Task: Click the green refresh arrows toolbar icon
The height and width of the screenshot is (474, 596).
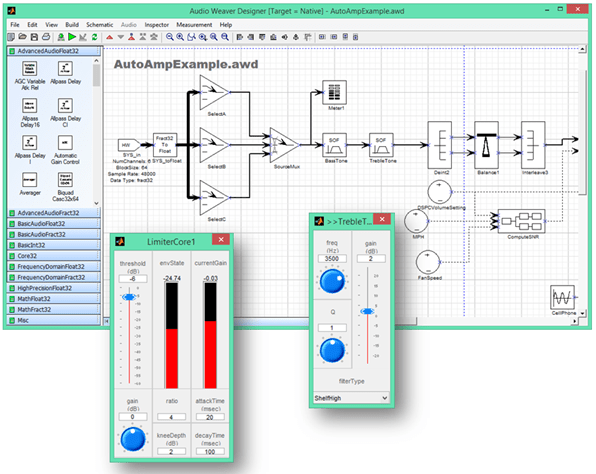Action: (94, 37)
